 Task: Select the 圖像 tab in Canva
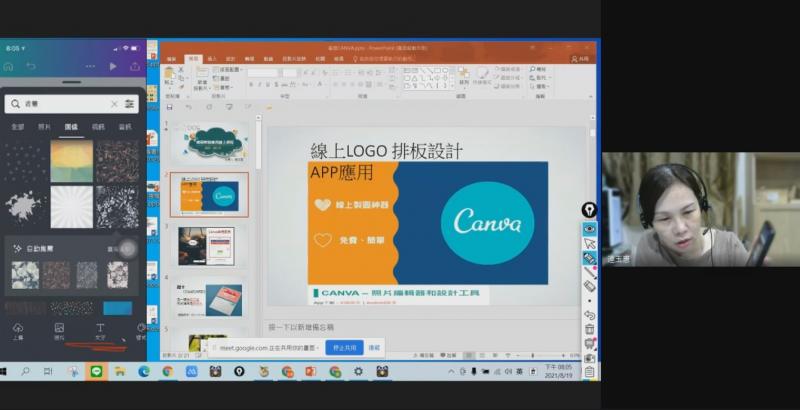(71, 127)
